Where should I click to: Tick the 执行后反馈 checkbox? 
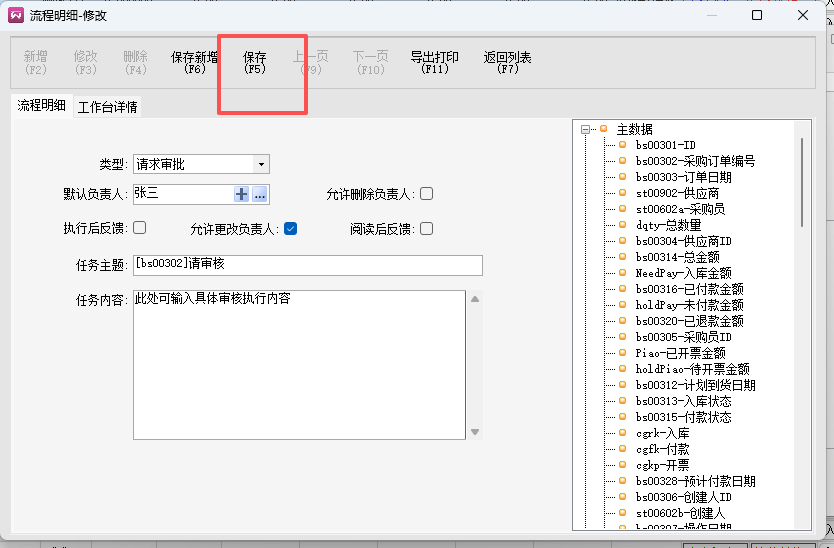(140, 228)
